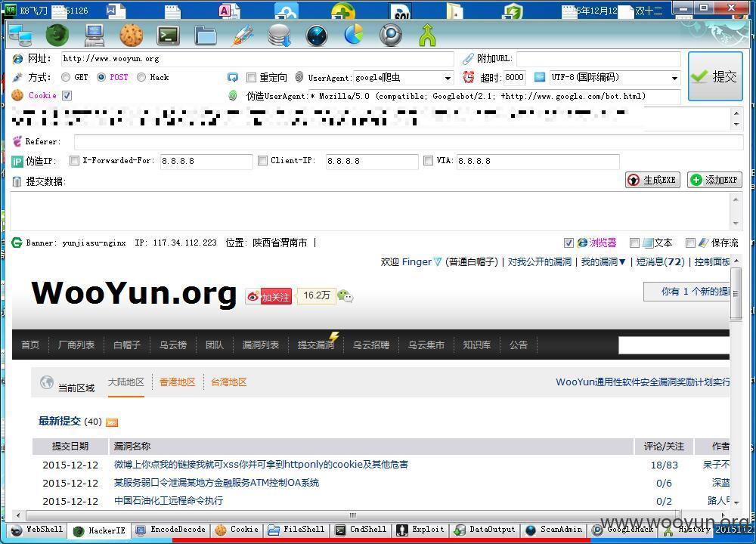
Task: Select the POST method radio button
Action: click(101, 77)
